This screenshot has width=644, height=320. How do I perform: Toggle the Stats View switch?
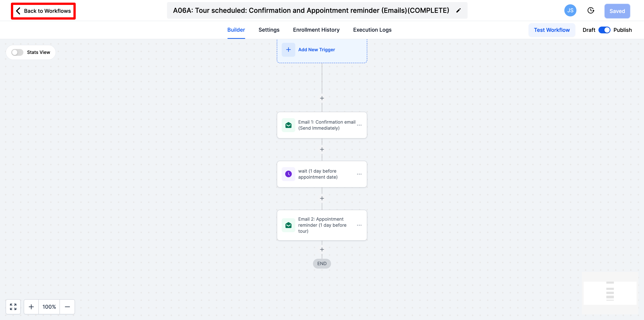click(x=17, y=52)
